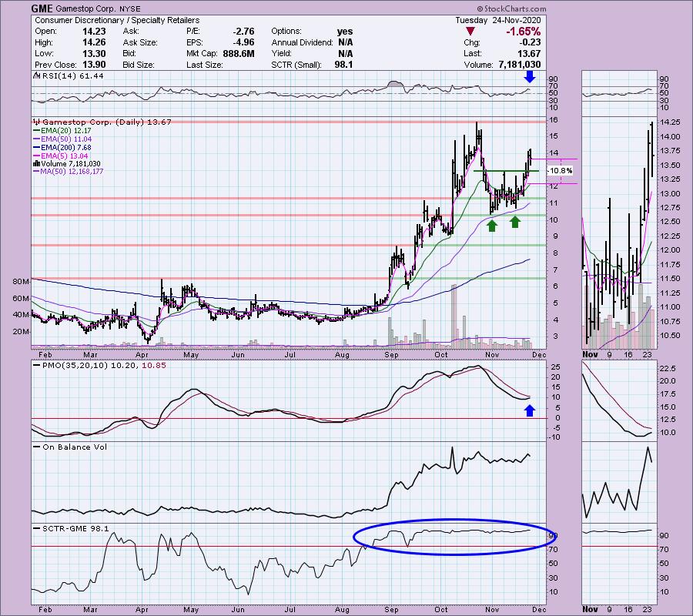The height and width of the screenshot is (616, 693).
Task: Click the -10.8% annotation label on price chart
Action: [561, 171]
